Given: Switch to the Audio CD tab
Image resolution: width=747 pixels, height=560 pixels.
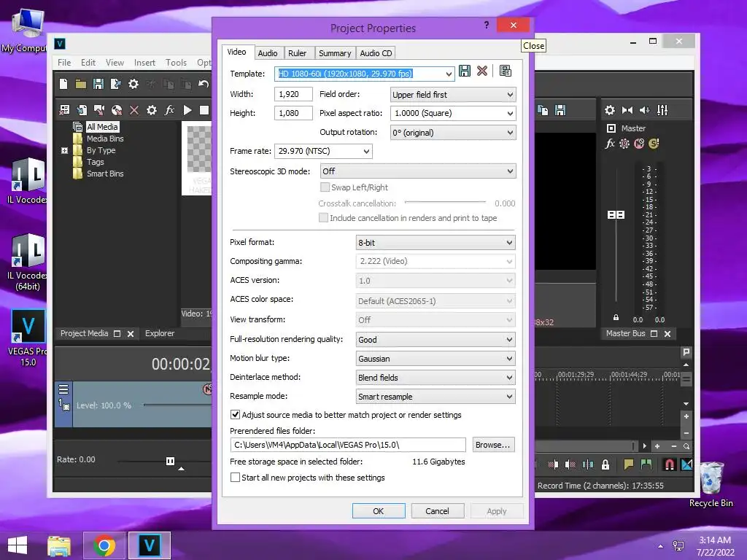Looking at the screenshot, I should coord(376,53).
